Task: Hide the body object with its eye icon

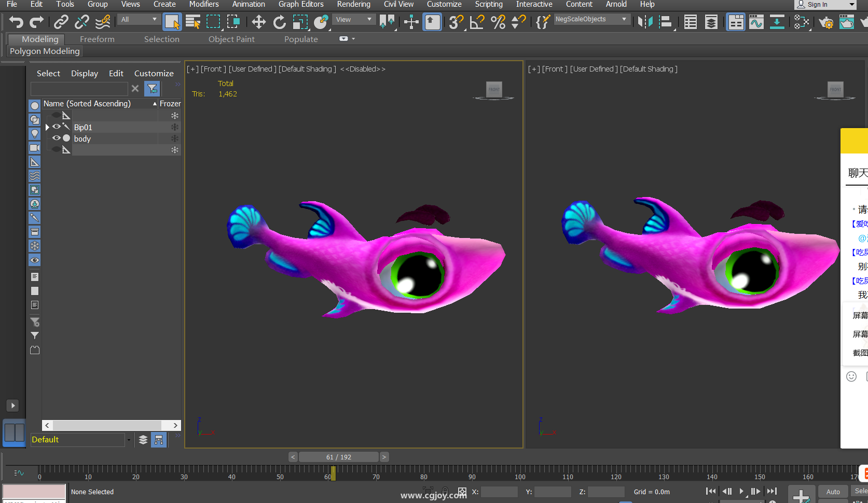Action: 56,138
